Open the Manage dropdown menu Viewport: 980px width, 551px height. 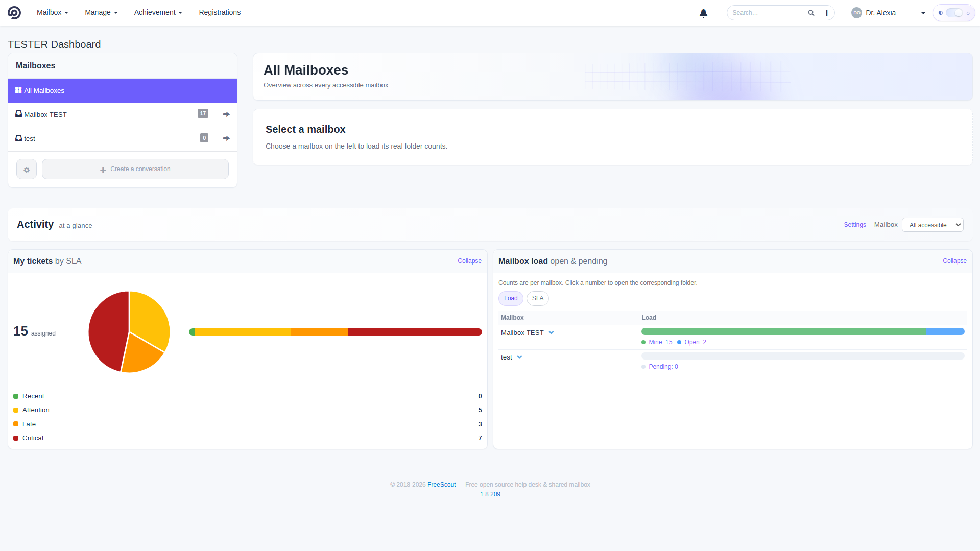point(101,12)
